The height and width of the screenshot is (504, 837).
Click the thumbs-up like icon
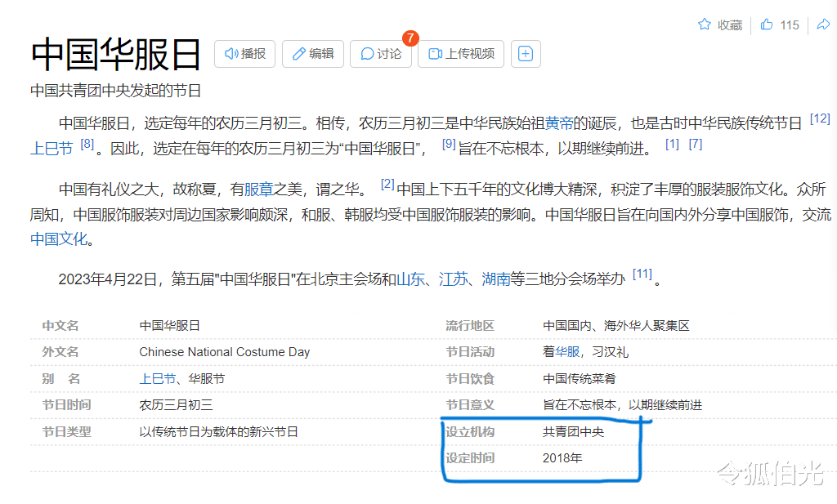point(767,25)
